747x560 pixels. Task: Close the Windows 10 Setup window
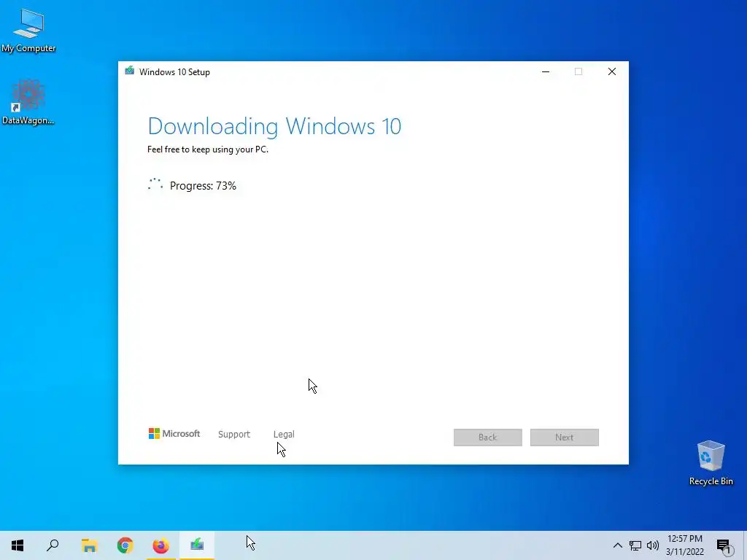point(612,71)
